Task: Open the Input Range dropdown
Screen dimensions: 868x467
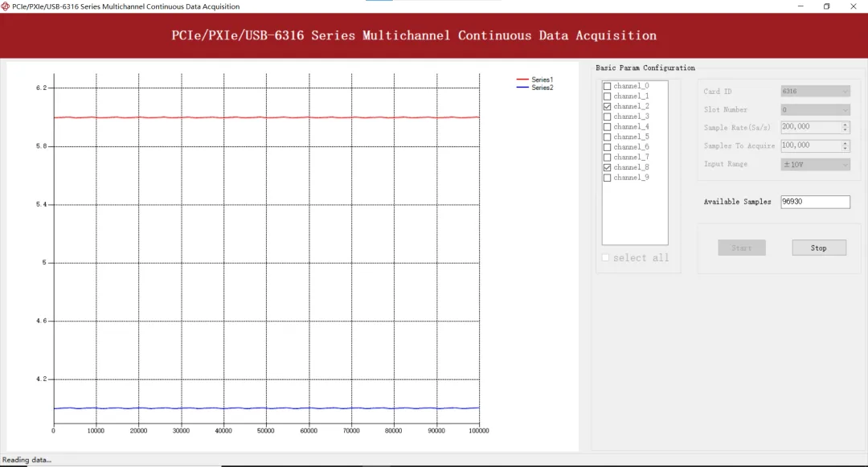Action: point(816,164)
